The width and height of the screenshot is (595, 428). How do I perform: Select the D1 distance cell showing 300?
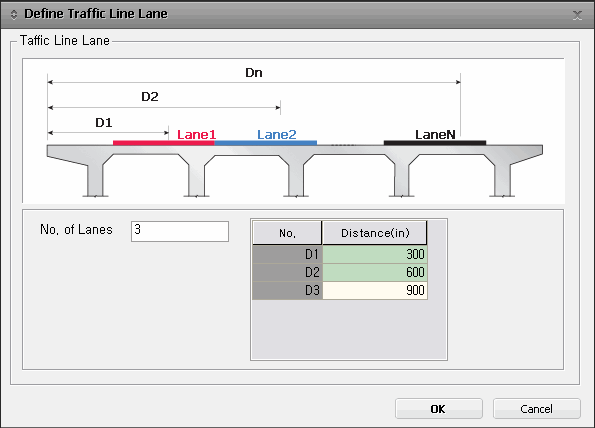[x=375, y=254]
